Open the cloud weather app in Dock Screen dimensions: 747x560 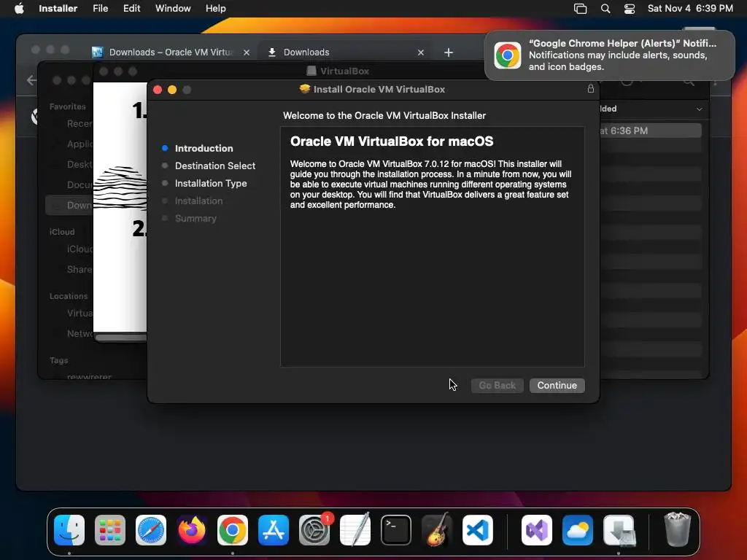578,530
